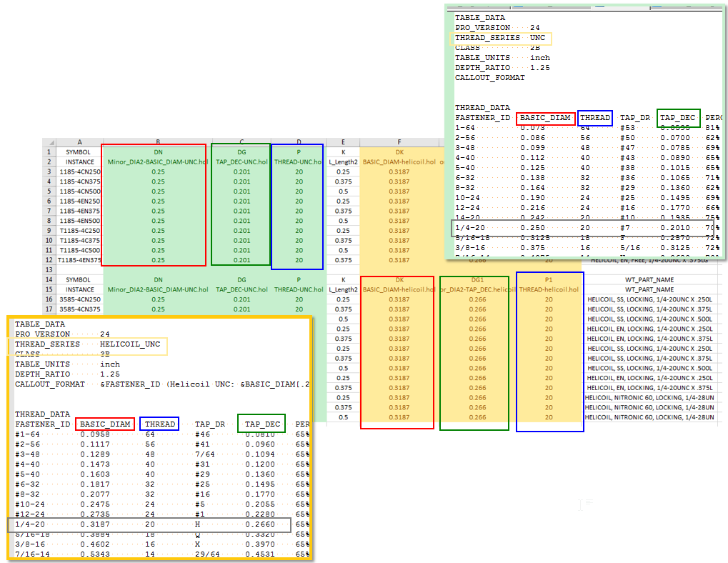The width and height of the screenshot is (728, 563).
Task: Click the 6-32 fastener row in UNC table
Action: point(587,178)
